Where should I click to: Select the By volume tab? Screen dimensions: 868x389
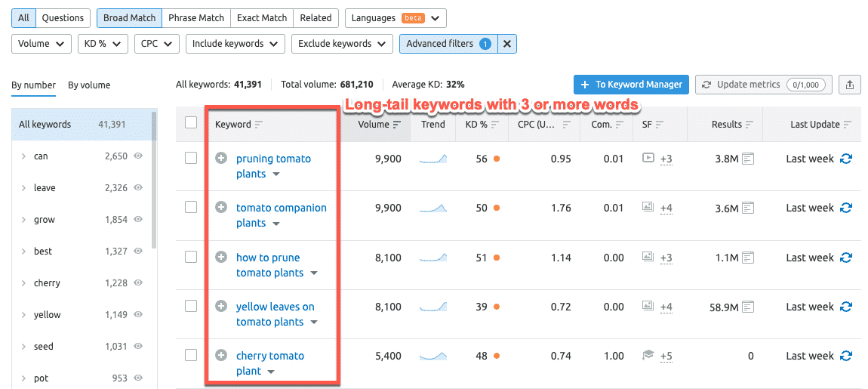89,85
